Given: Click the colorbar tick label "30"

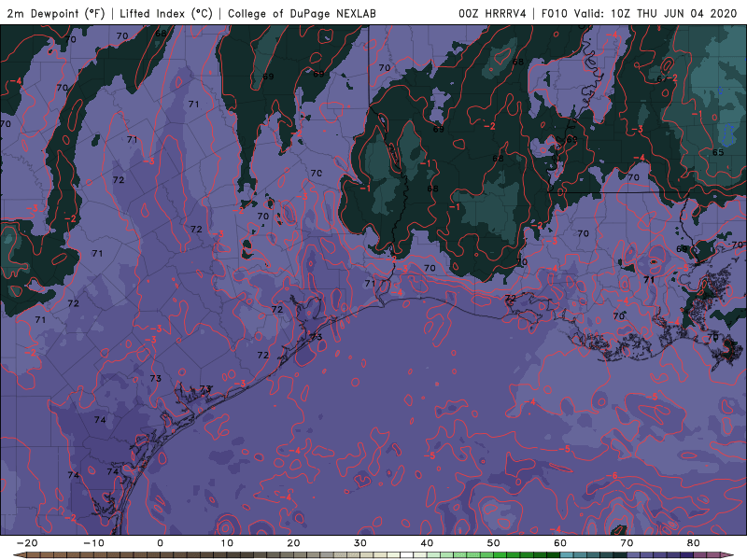Looking at the screenshot, I should (360, 543).
